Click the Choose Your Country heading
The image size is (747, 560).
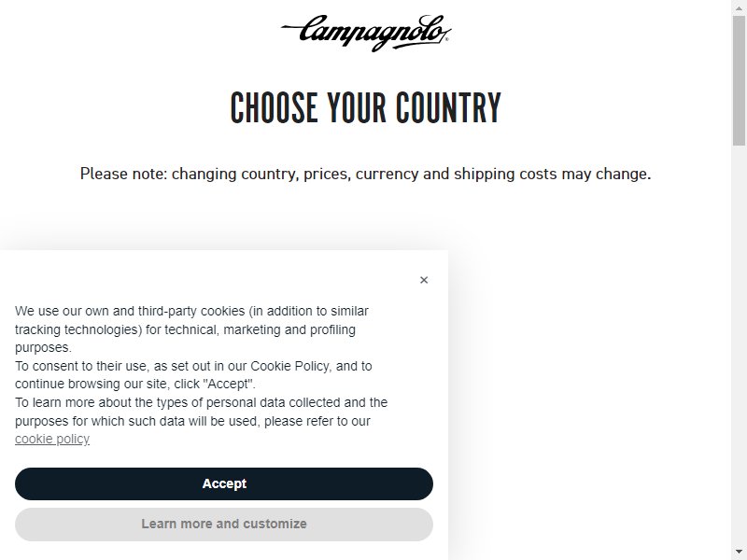(366, 107)
